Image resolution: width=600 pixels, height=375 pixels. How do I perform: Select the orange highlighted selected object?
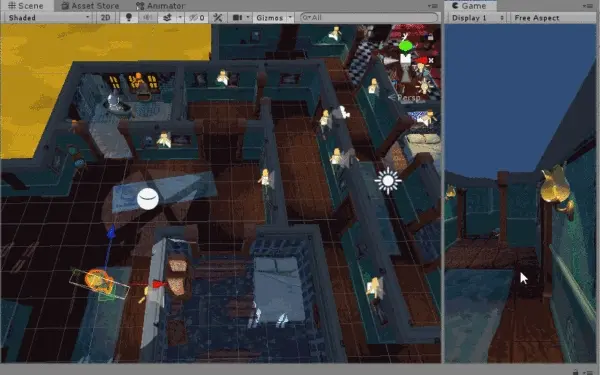tap(99, 282)
